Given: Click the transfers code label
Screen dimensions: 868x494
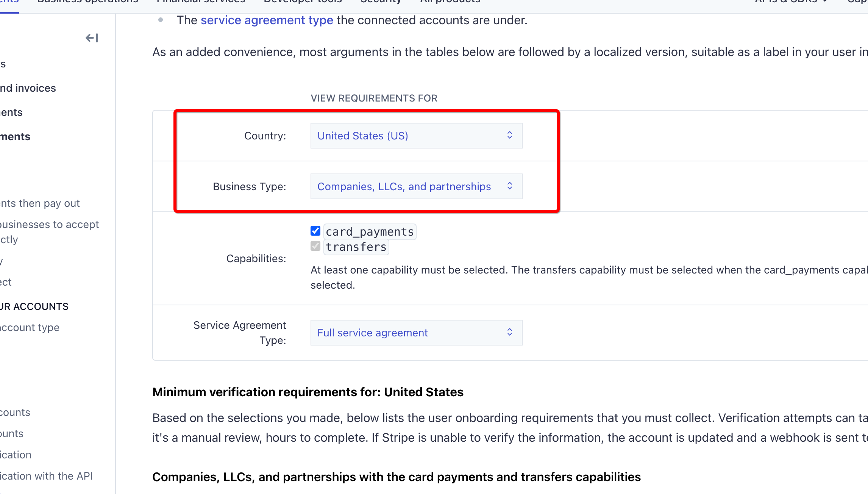Looking at the screenshot, I should [356, 247].
